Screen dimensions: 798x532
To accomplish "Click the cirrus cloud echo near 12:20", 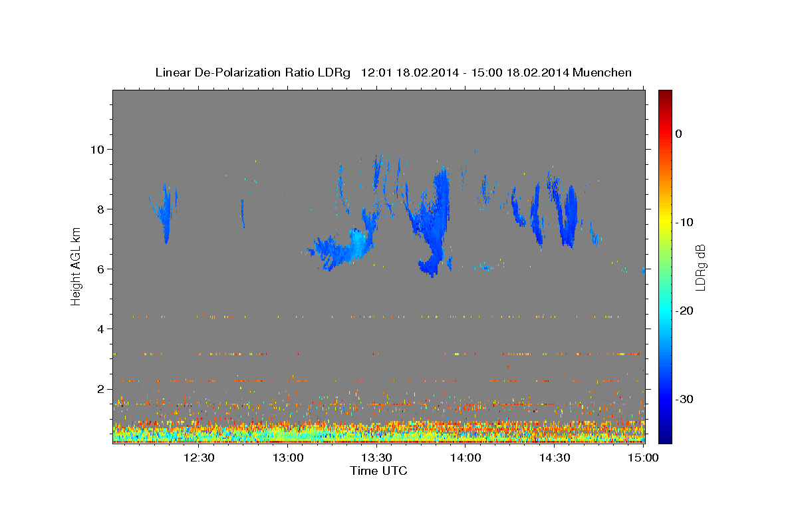I will [x=166, y=214].
